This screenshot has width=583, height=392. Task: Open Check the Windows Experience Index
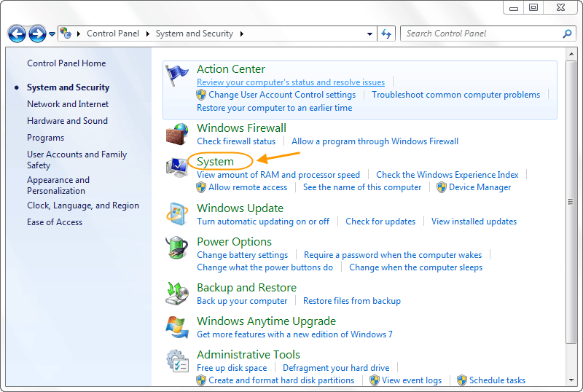coord(447,175)
